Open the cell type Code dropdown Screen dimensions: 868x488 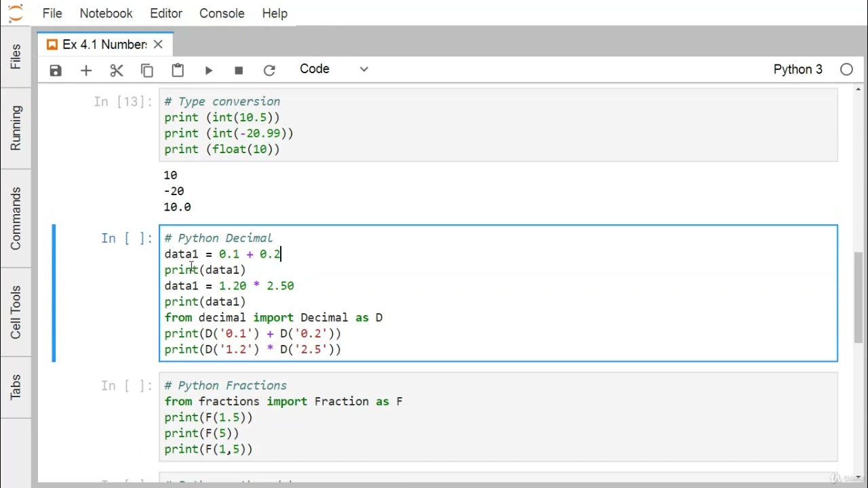334,69
